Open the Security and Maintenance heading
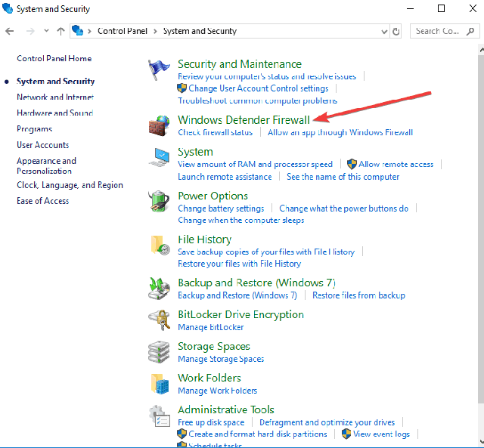Image resolution: width=484 pixels, height=448 pixels. point(240,64)
